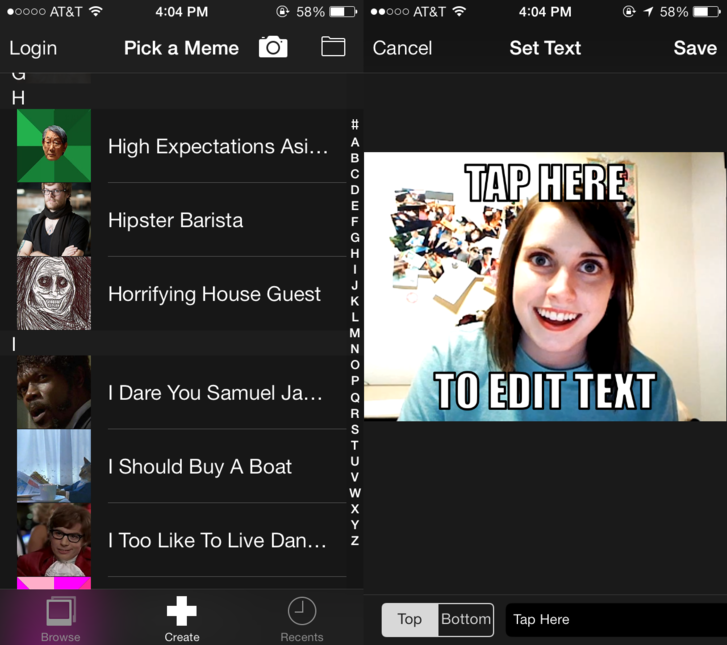Tap Horrifying House Guest thumbnail image
This screenshot has height=645, width=727.
point(54,294)
